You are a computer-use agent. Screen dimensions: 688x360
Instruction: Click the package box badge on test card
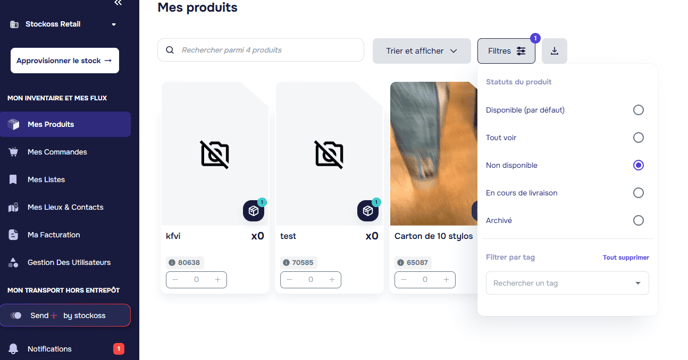[368, 211]
